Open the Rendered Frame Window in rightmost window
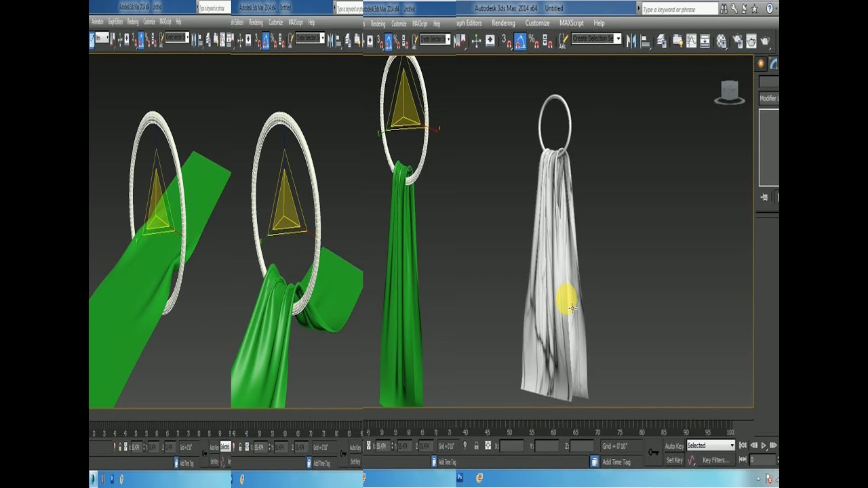Viewport: 868px width, 488px height. (751, 41)
